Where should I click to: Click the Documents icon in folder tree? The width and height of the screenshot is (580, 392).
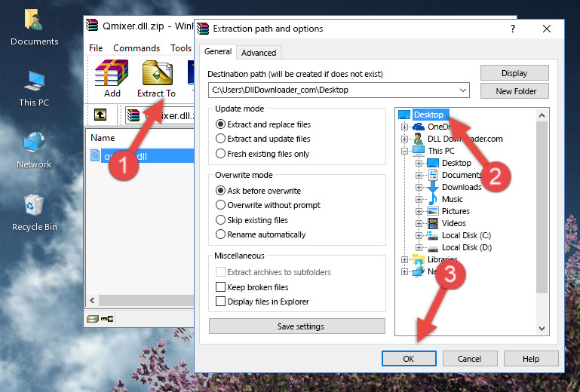pyautogui.click(x=432, y=175)
